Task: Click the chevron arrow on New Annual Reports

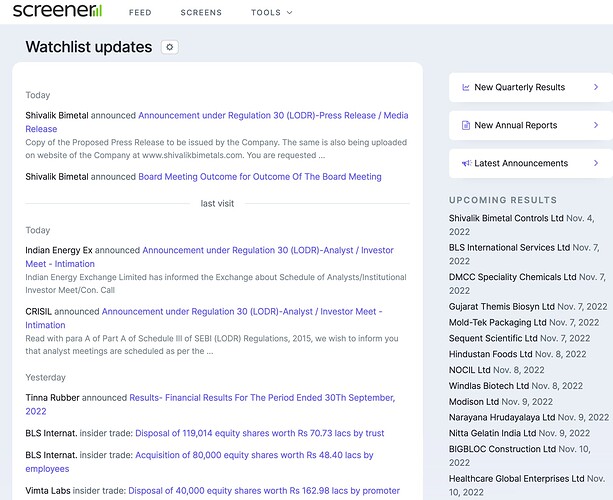Action: click(x=596, y=125)
